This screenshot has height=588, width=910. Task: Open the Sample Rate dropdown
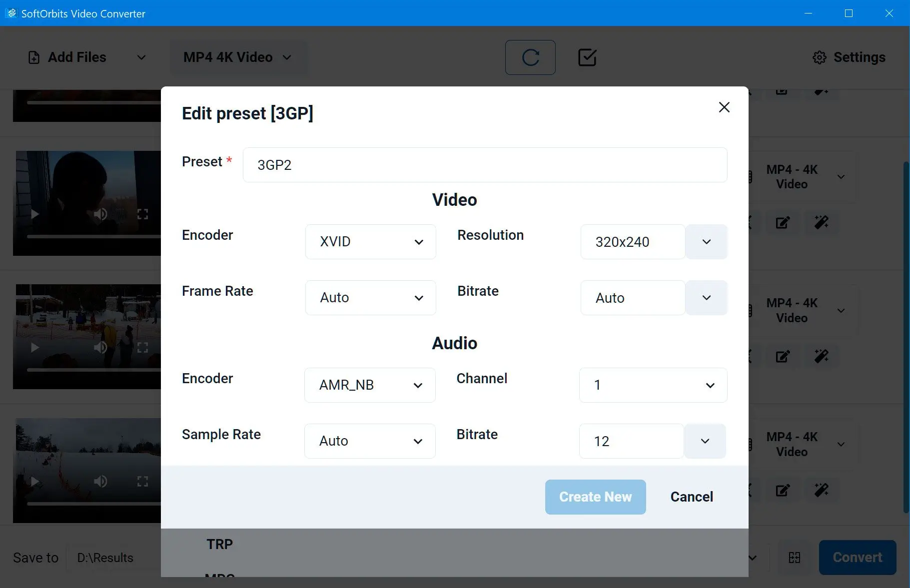370,441
